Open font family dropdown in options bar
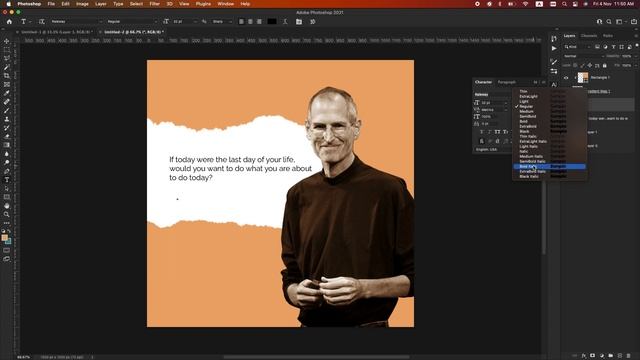Screen dimensions: 640x360 point(76,22)
